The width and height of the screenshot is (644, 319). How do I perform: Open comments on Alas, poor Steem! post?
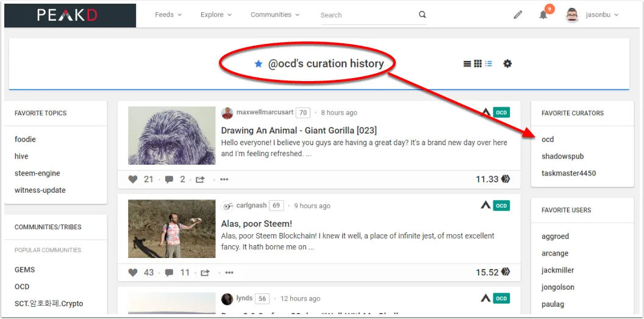point(169,273)
